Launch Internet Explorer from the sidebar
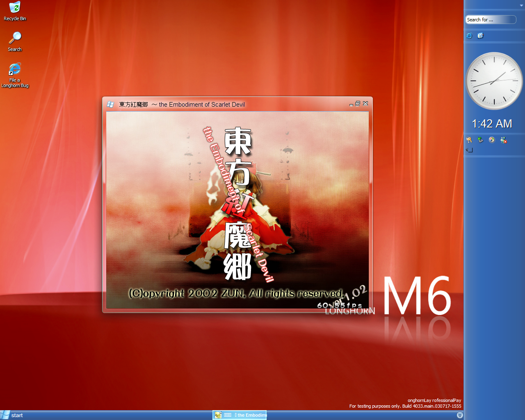Viewport: 525px width, 420px height. (469, 36)
